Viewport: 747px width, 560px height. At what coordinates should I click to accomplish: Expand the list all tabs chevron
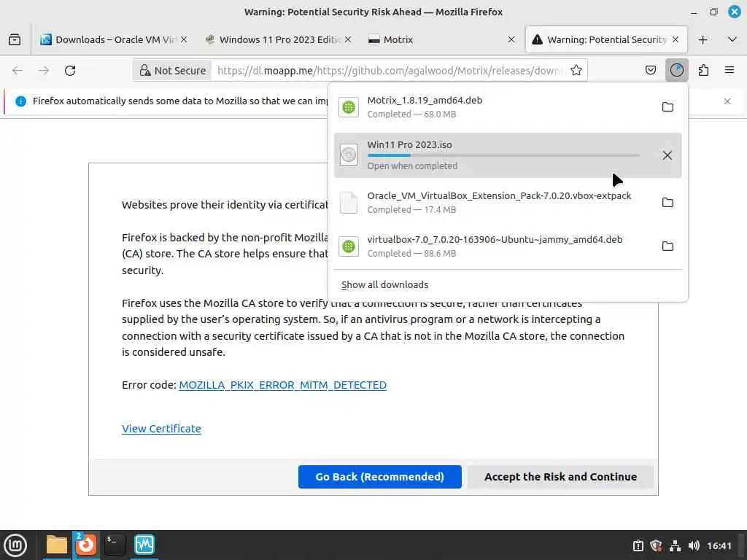(732, 39)
